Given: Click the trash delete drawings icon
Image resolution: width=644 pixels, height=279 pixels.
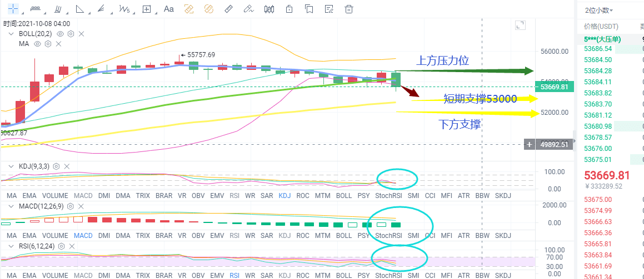Looking at the screenshot, I should 349,9.
